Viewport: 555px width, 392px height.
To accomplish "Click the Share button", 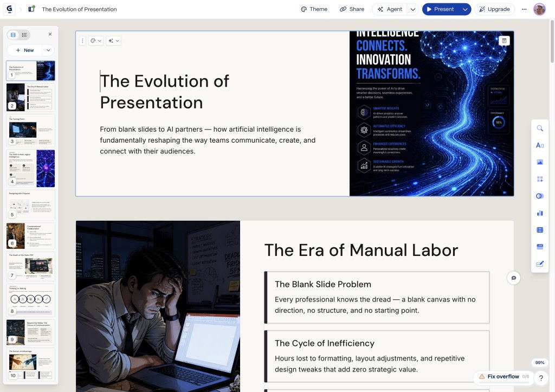I will (352, 9).
